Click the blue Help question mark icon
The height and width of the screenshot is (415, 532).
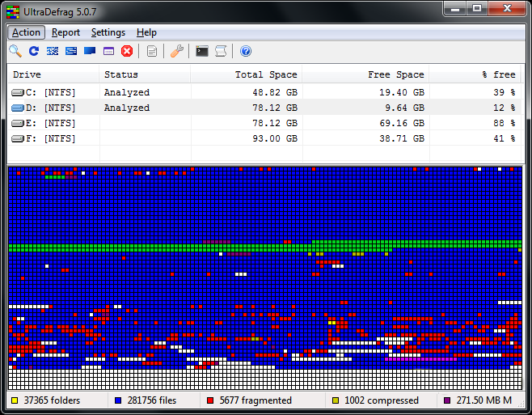pyautogui.click(x=246, y=51)
